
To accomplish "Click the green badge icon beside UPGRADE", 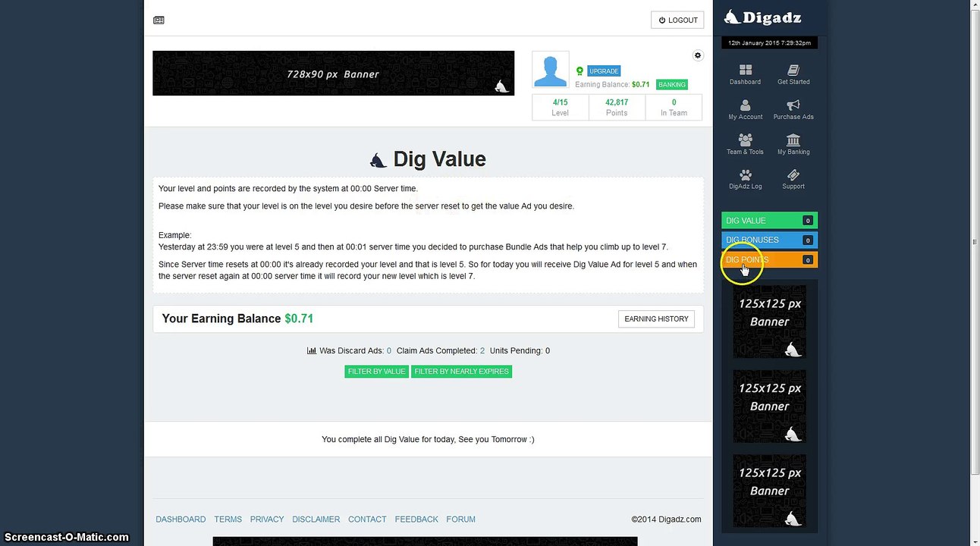I will tap(580, 71).
